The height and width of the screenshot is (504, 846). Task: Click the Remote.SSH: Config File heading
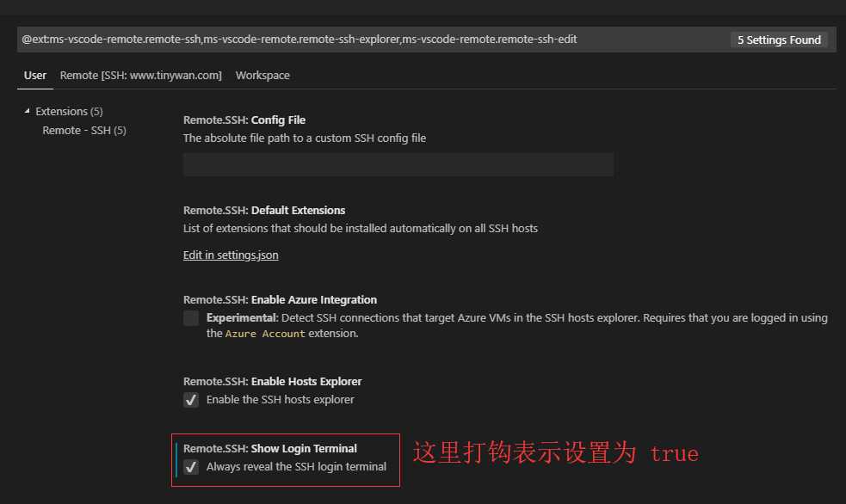pyautogui.click(x=244, y=120)
